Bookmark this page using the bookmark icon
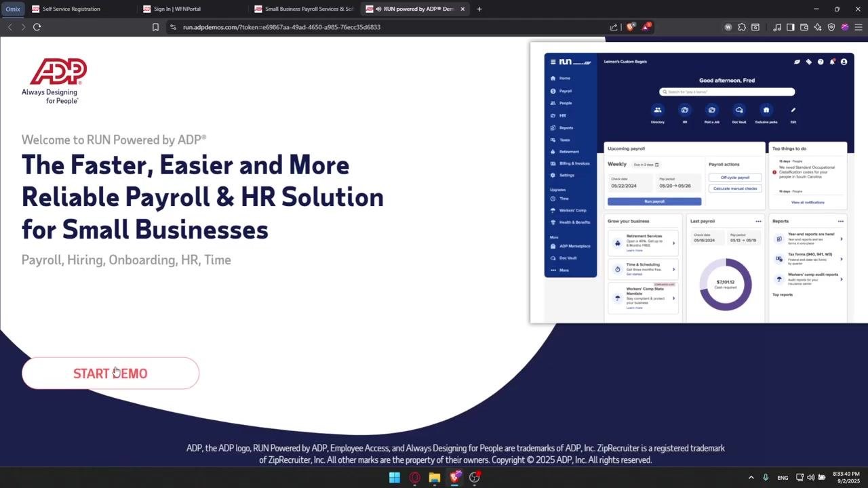This screenshot has width=868, height=488. (155, 27)
